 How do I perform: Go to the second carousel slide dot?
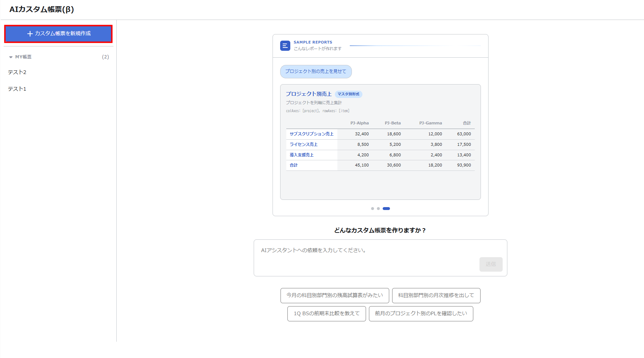click(x=378, y=209)
